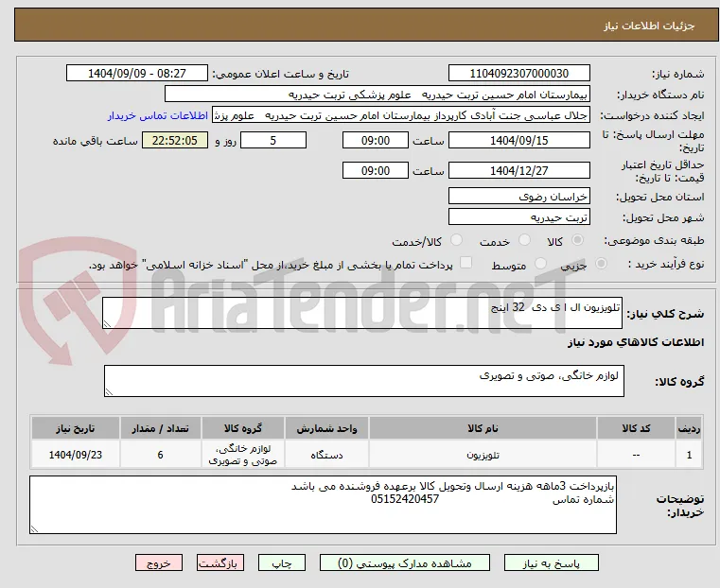This screenshot has width=720, height=588.
Task: Click the استان محل تحویل field خراسان رضوی
Action: coord(518,197)
